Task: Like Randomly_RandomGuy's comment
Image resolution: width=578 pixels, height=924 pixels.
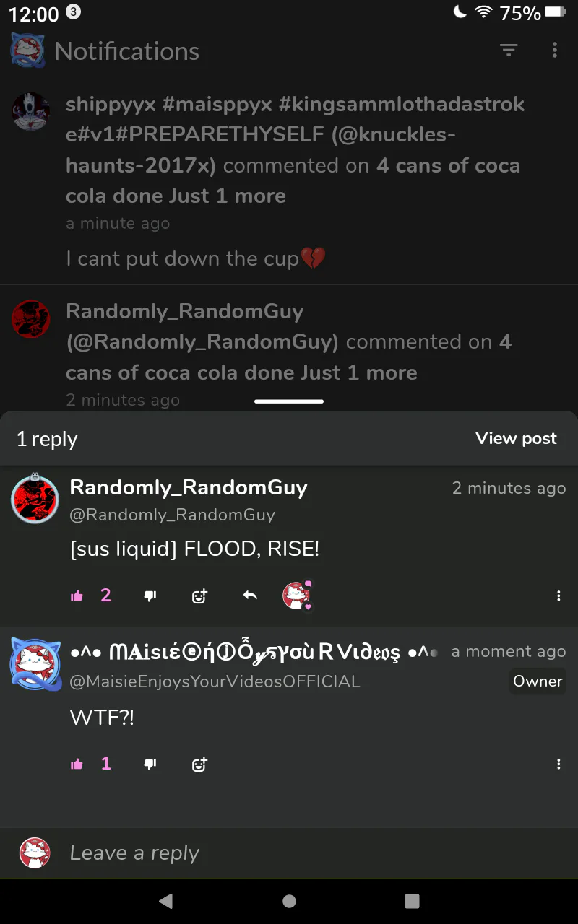Action: point(77,596)
